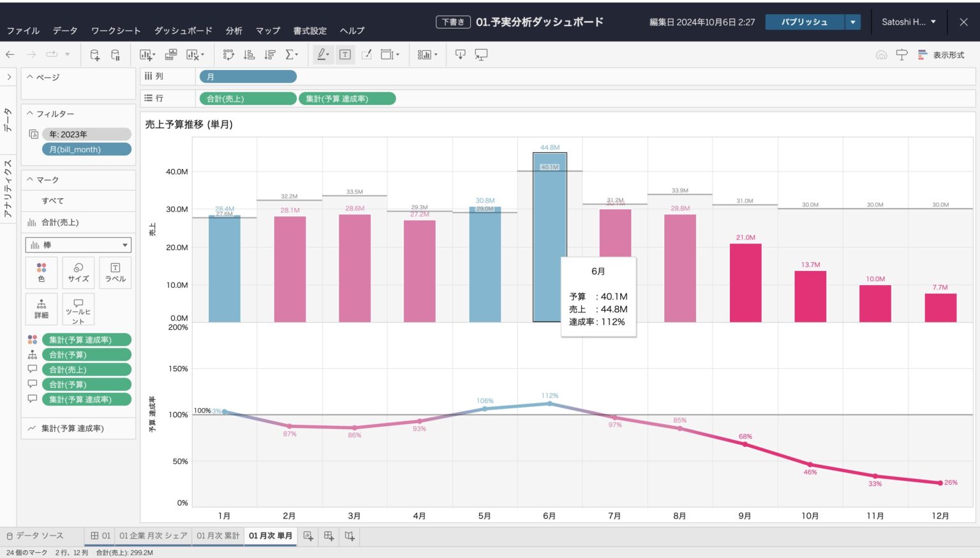Viewport: 980px width, 558px height.
Task: Click the パブリッシュ button
Action: [805, 21]
